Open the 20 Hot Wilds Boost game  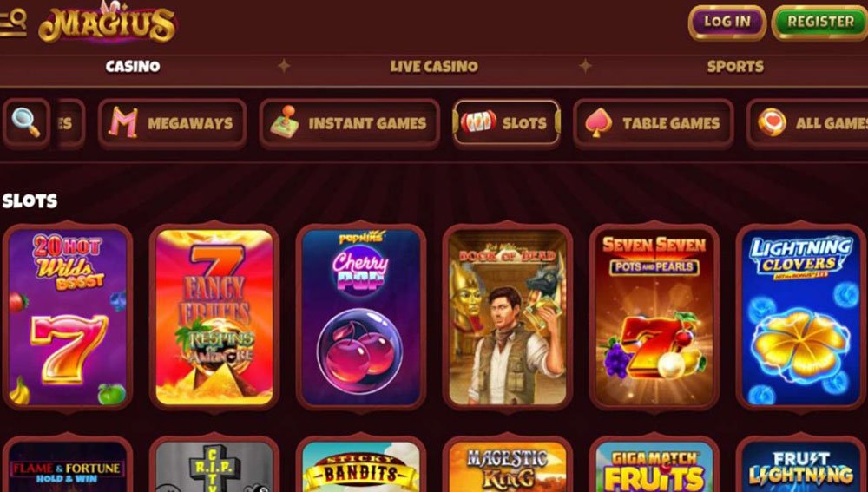click(x=68, y=318)
